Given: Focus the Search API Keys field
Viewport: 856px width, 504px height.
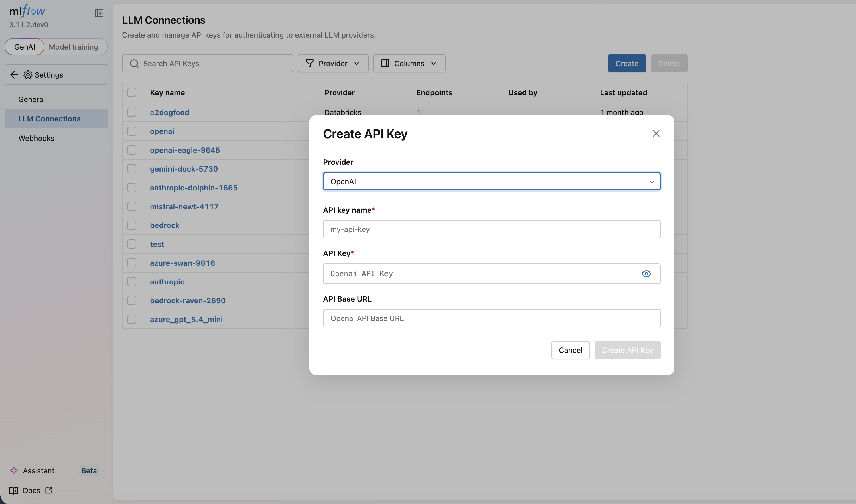Looking at the screenshot, I should coord(207,64).
